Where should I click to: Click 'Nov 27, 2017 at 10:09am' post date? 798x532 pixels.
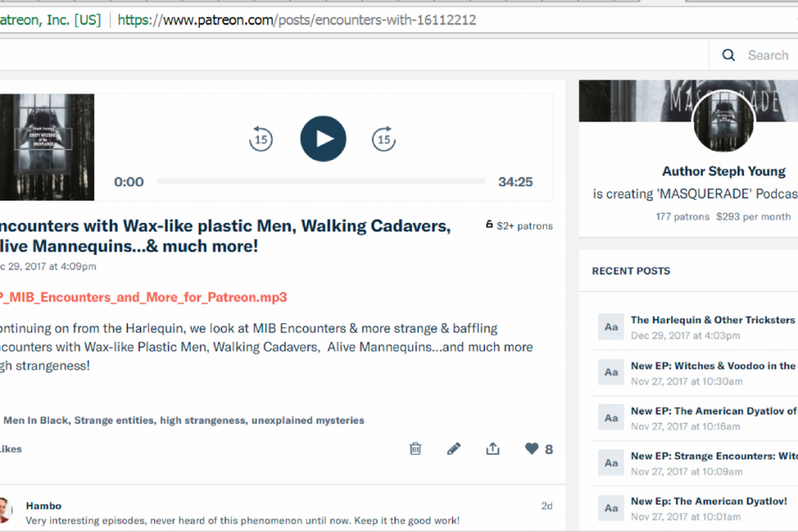pyautogui.click(x=687, y=471)
